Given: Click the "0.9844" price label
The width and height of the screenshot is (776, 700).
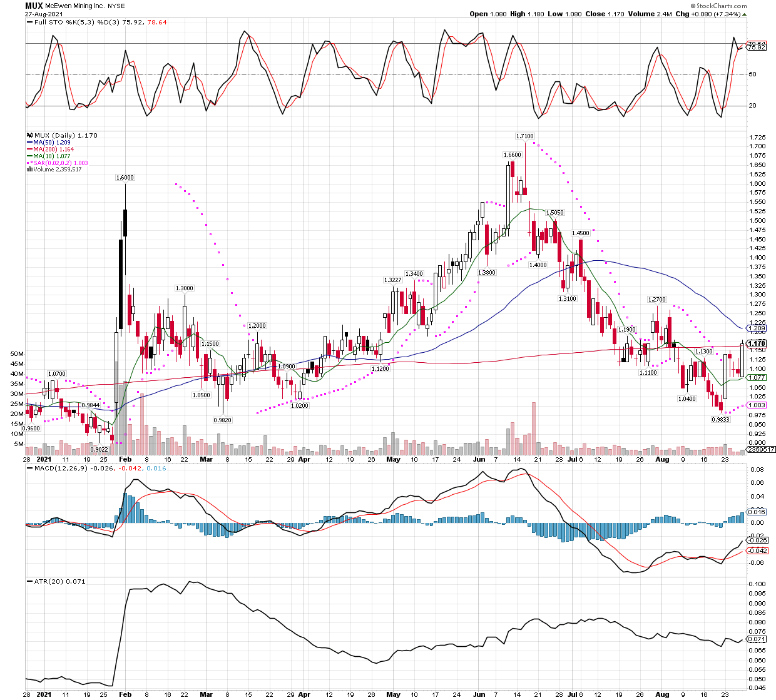Looking at the screenshot, I should click(x=90, y=405).
